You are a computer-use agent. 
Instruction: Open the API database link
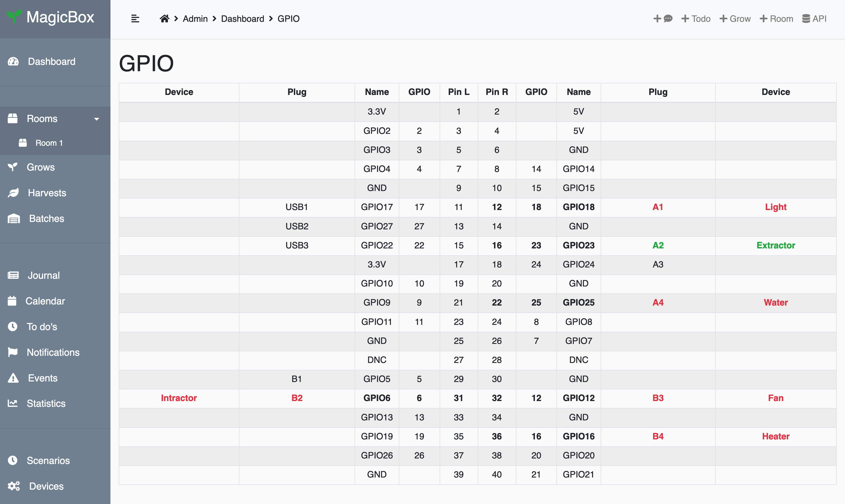pos(814,19)
